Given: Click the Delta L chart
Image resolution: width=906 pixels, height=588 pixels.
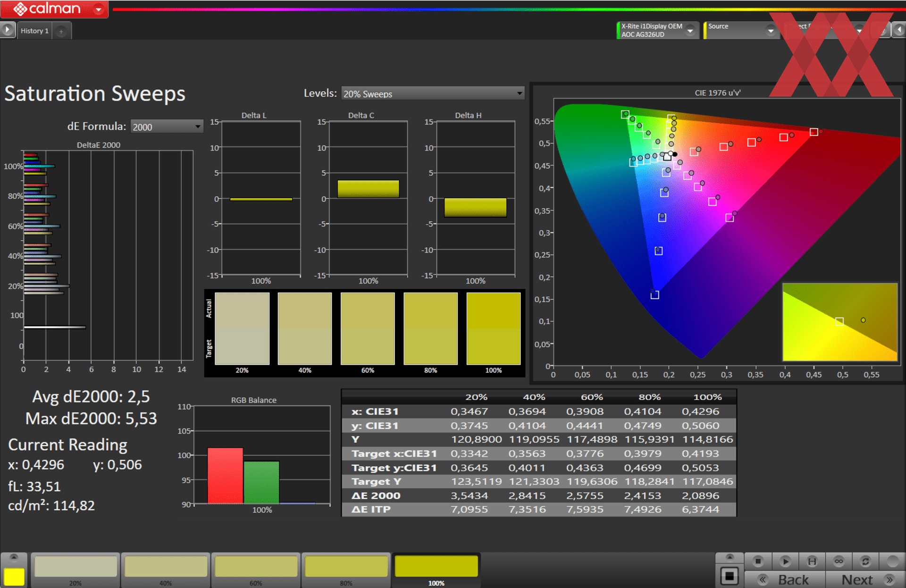Looking at the screenshot, I should point(261,198).
